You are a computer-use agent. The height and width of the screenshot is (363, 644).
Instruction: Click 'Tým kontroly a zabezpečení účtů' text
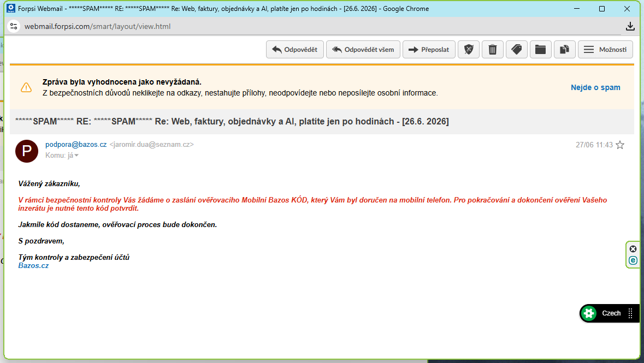coord(74,258)
